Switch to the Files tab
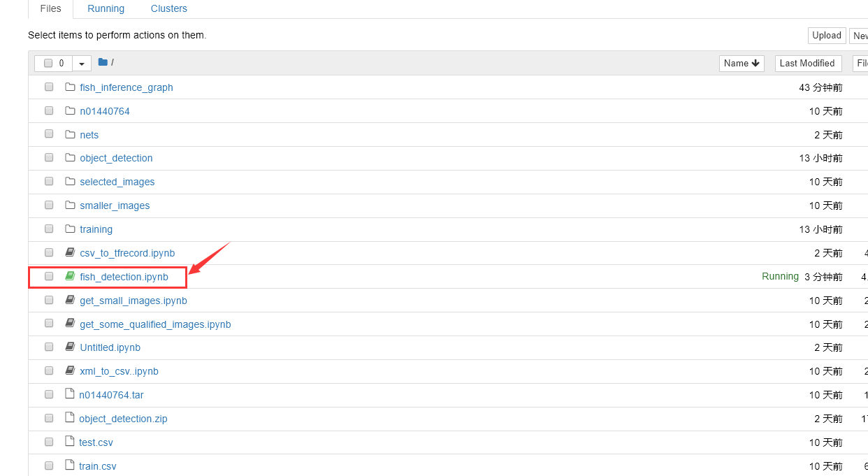This screenshot has height=476, width=868. [51, 9]
